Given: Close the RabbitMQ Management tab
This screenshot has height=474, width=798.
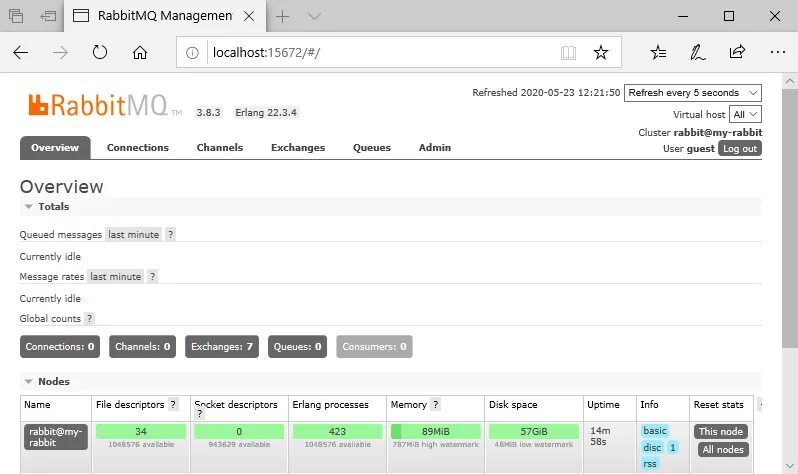Looking at the screenshot, I should 249,16.
